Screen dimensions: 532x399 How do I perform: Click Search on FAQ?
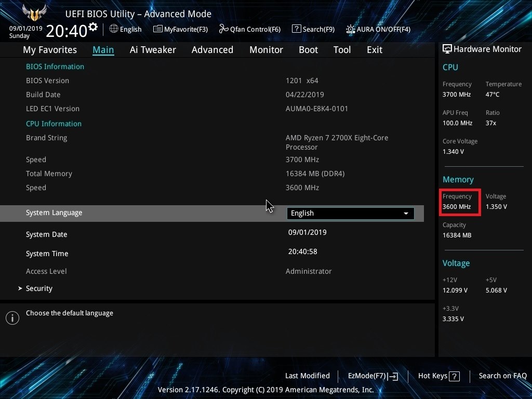[x=502, y=376]
